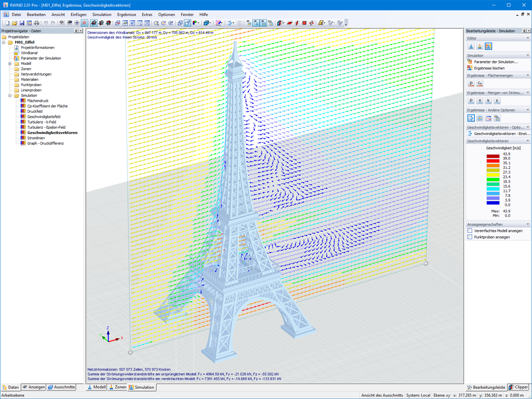
Task: Click streamlines icon in Andere Optionen
Action: click(x=480, y=118)
